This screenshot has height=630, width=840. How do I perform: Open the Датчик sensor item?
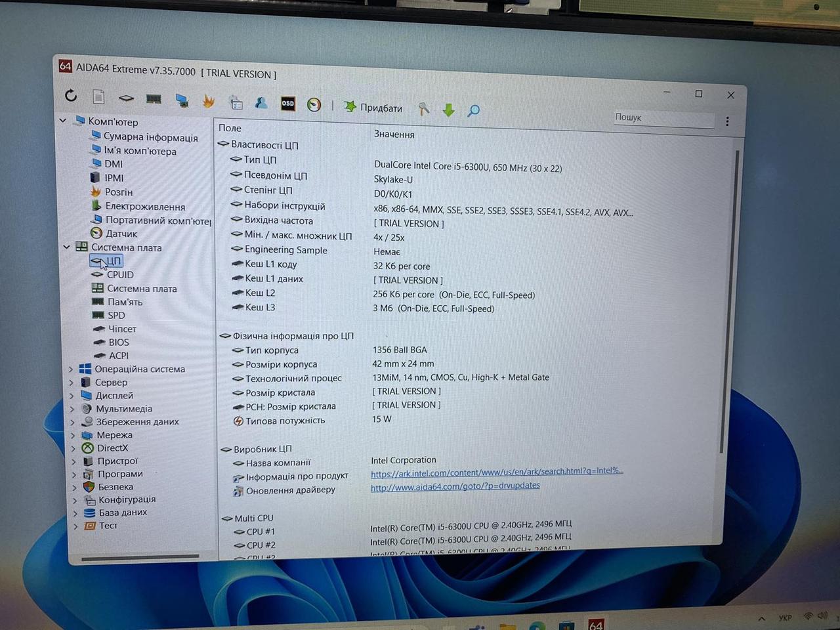121,234
